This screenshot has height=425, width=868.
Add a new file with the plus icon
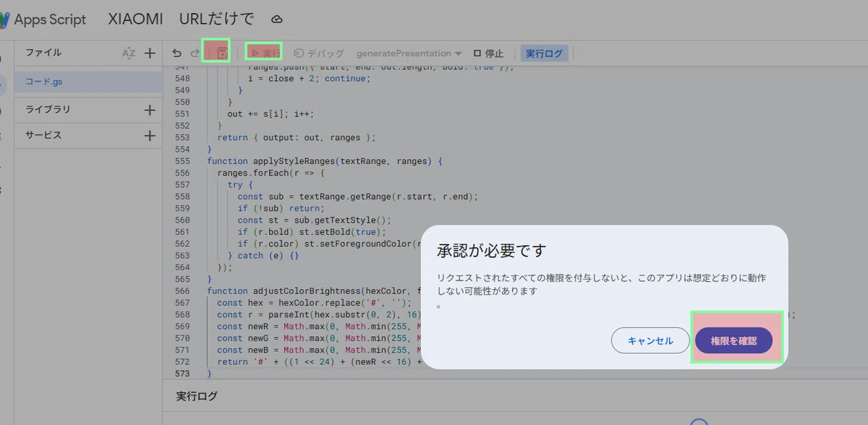click(x=150, y=53)
